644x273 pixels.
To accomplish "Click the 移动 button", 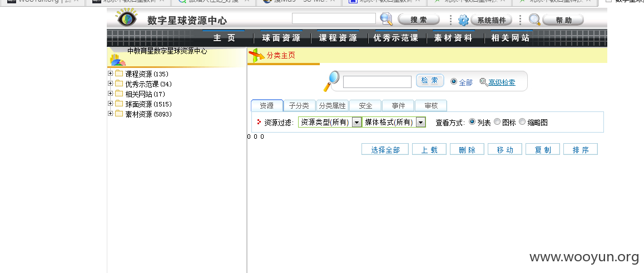I will pyautogui.click(x=505, y=149).
